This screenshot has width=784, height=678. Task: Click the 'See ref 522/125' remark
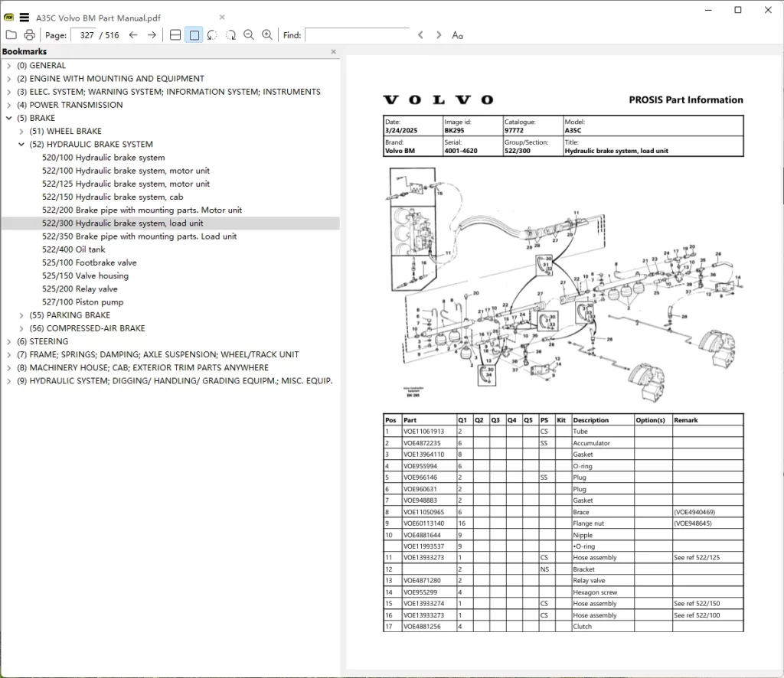click(697, 558)
